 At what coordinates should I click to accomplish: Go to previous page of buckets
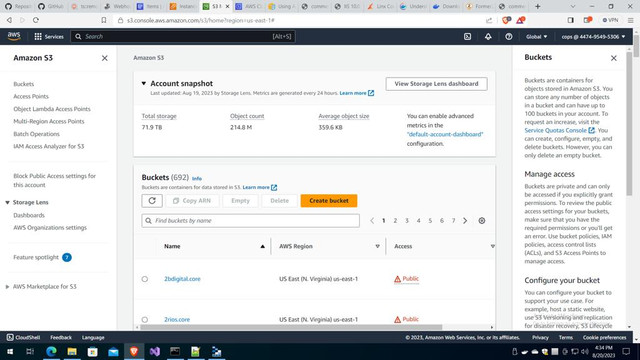coord(372,220)
